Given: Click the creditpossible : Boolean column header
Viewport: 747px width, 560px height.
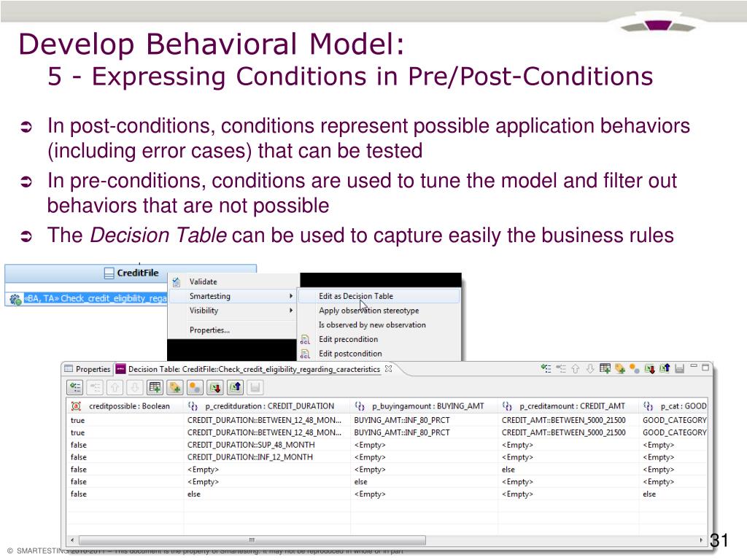Looking at the screenshot, I should (125, 406).
